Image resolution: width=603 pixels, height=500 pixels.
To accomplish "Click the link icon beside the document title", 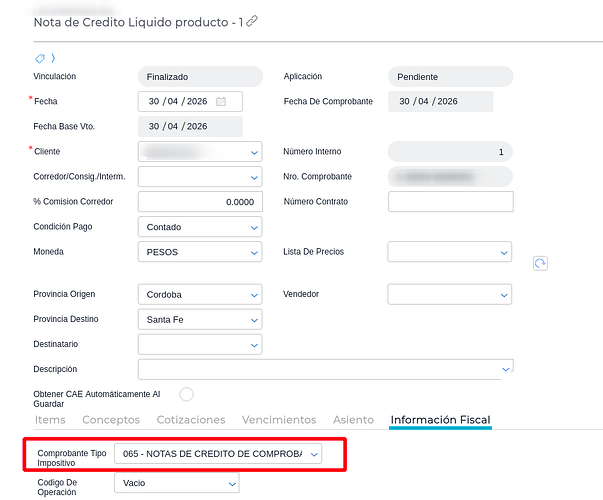I will point(252,21).
